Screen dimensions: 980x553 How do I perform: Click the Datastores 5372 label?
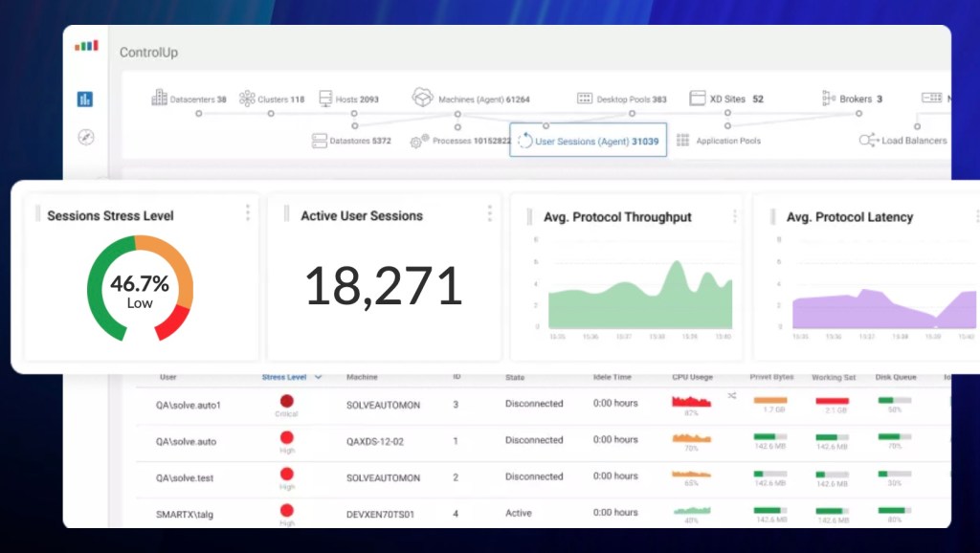point(360,141)
